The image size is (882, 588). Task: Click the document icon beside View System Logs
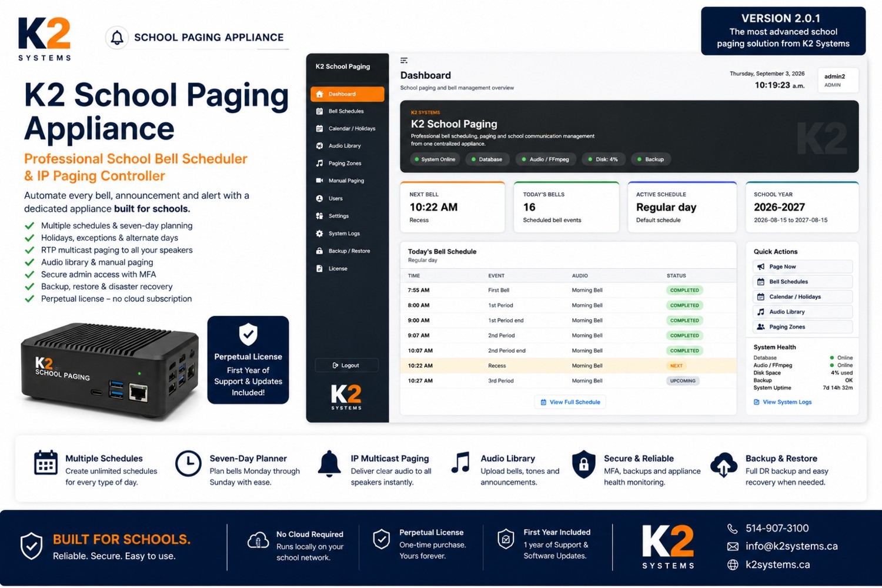(x=756, y=402)
